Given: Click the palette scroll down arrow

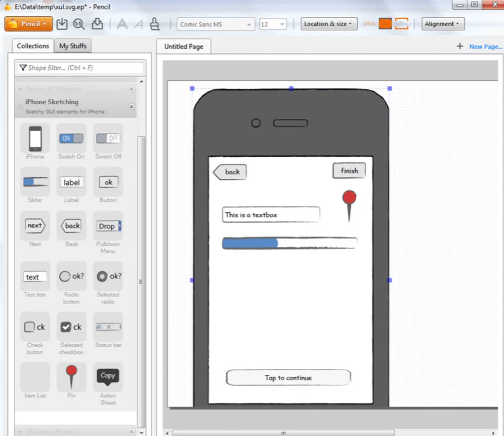Looking at the screenshot, I should pos(141,433).
